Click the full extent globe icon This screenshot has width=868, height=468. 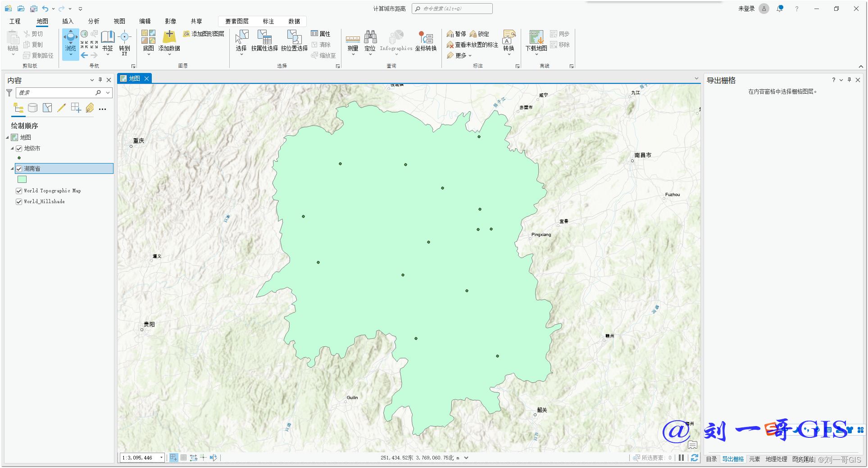pyautogui.click(x=84, y=34)
